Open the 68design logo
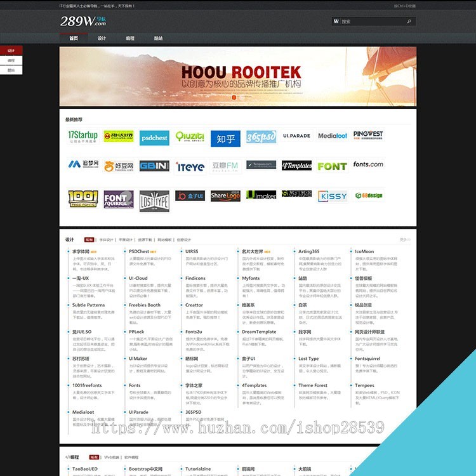Screen dimensions: 476x476 (x=368, y=195)
